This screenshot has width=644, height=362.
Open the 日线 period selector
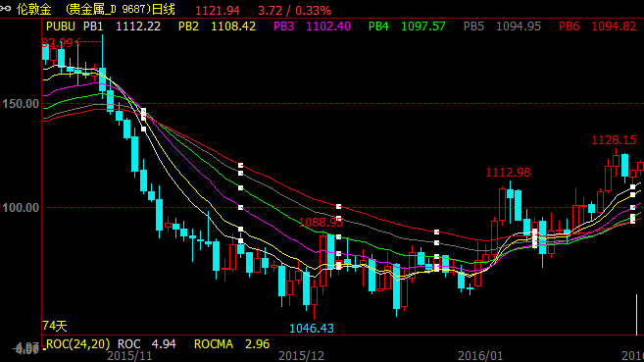[164, 9]
